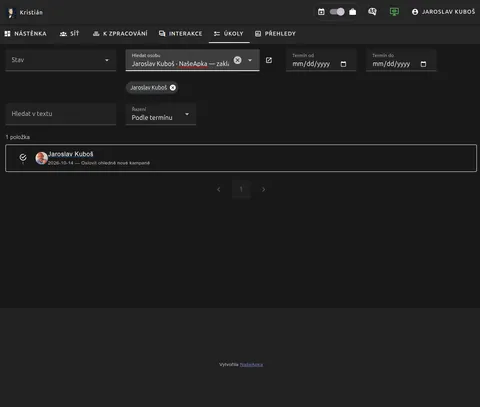Screen dimensions: 480x407
Task: Click the Termín od date field
Action: pos(321,60)
